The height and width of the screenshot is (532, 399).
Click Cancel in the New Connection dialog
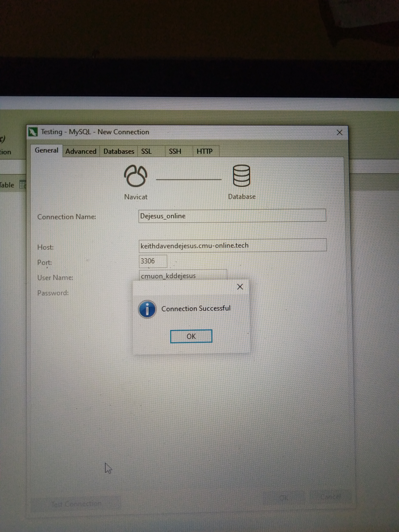tap(331, 496)
